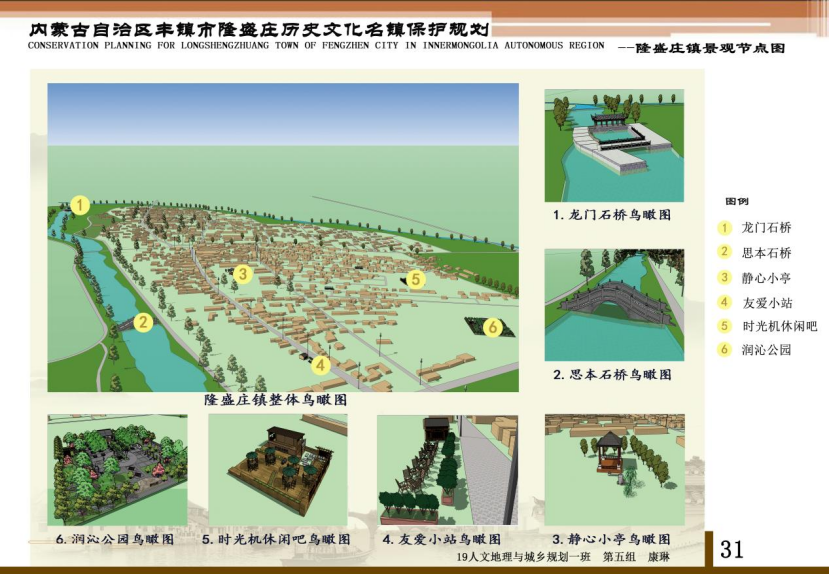Image resolution: width=830 pixels, height=575 pixels.
Task: Select marker 2 beside the river on the map
Action: coord(144,322)
